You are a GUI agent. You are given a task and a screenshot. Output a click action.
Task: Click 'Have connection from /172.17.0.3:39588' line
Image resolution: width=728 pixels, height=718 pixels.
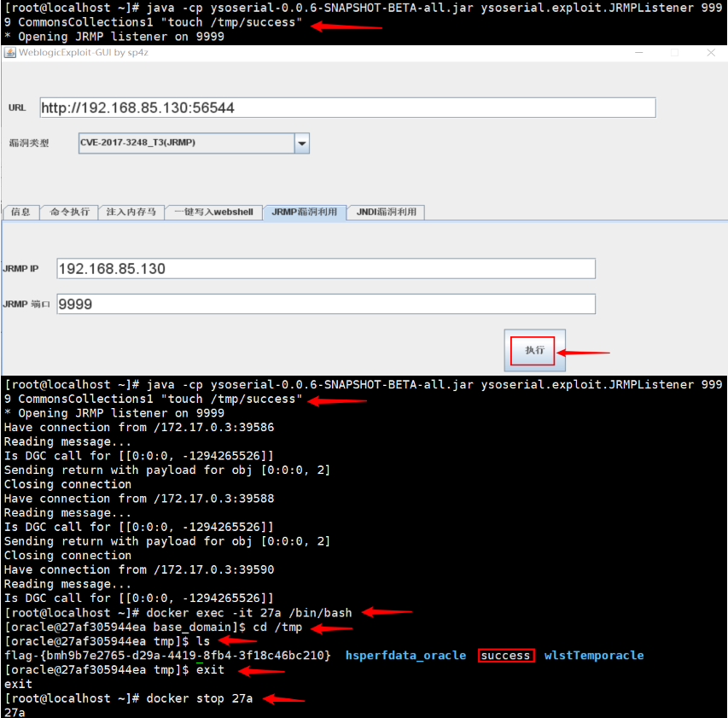click(139, 499)
